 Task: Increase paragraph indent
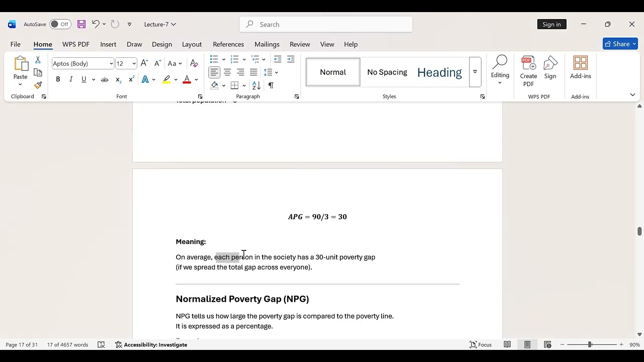tap(291, 59)
